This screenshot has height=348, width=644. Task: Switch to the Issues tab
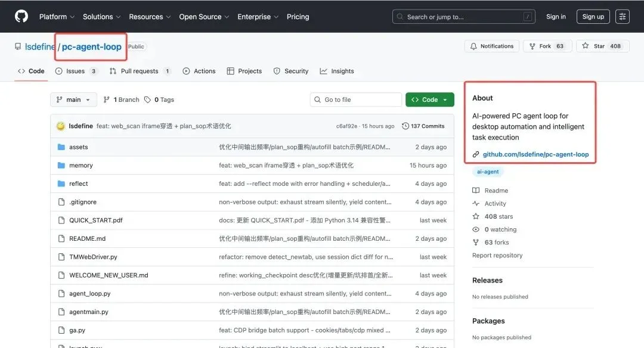tap(76, 71)
